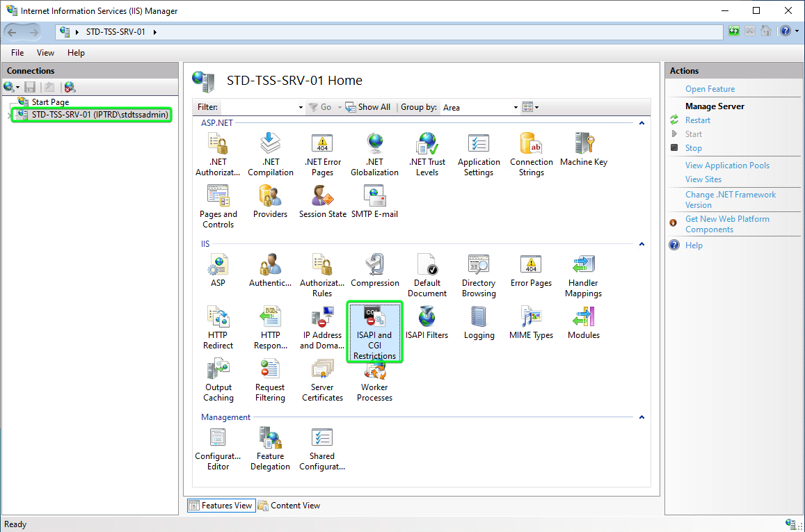Collapse the IIS group section
Screen dimensions: 805x532
(641, 244)
